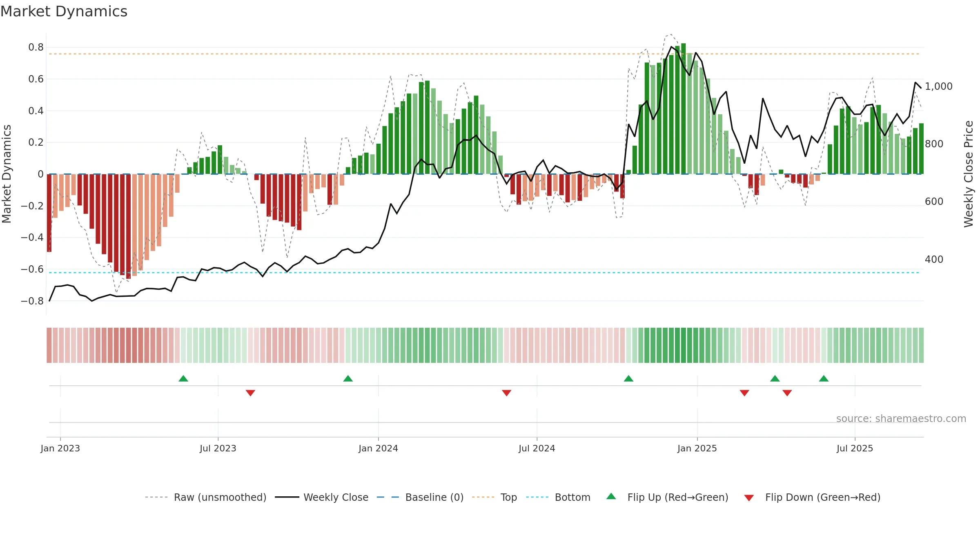This screenshot has height=551, width=980.
Task: Click the source: sharemaestro.com text
Action: coord(901,418)
